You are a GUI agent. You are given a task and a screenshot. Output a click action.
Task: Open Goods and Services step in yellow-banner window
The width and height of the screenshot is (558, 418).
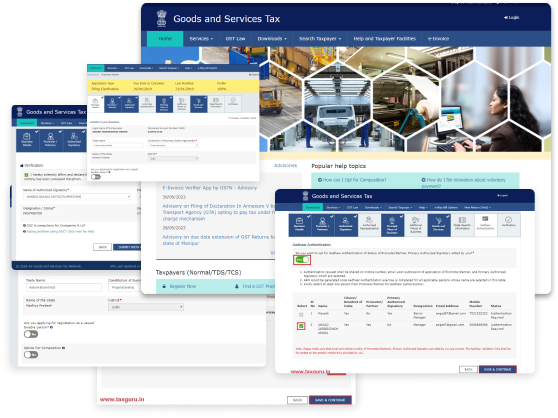click(199, 104)
